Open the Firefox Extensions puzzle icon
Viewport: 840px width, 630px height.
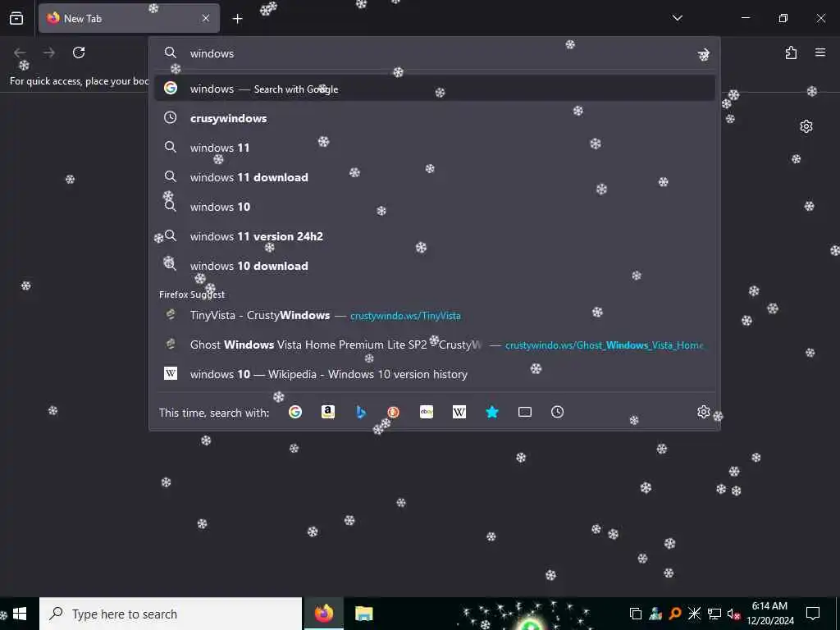(x=791, y=52)
